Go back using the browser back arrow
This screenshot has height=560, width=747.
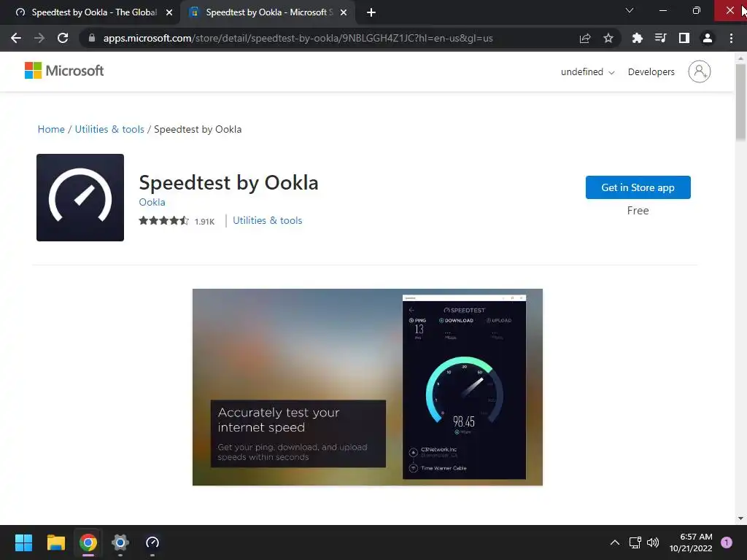pyautogui.click(x=16, y=38)
